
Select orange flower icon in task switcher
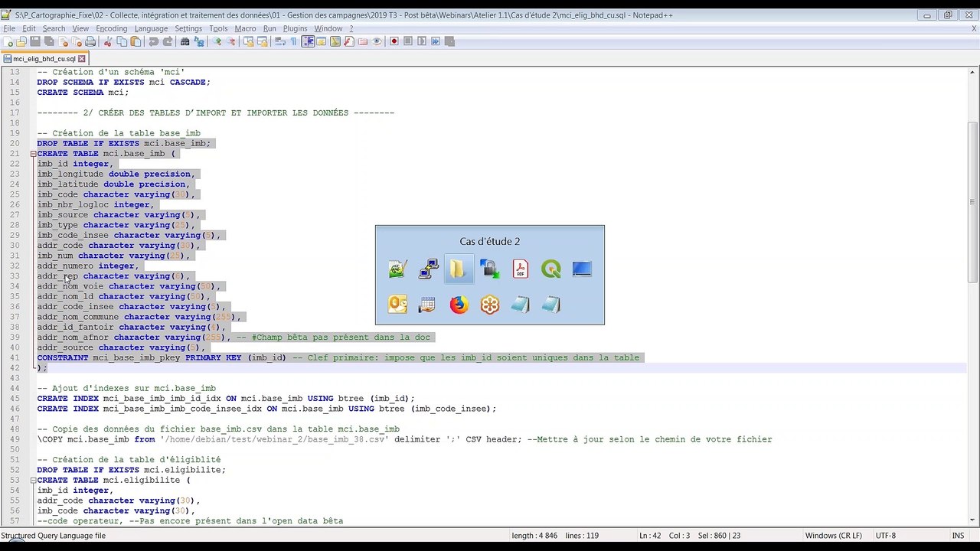click(489, 305)
